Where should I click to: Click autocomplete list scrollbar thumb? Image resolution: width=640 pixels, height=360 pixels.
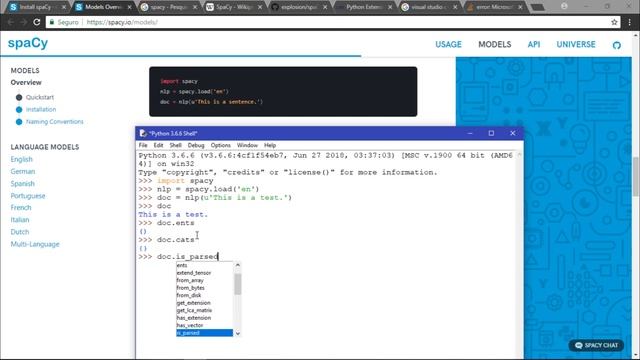click(238, 284)
